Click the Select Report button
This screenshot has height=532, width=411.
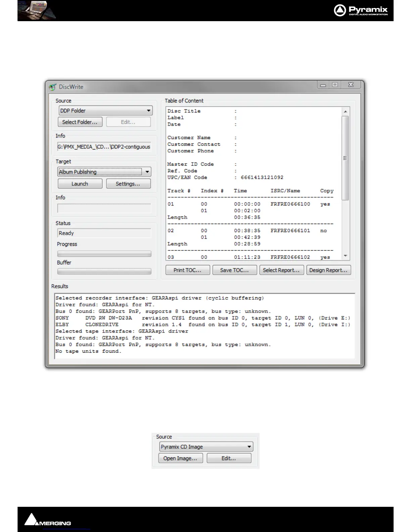click(281, 270)
